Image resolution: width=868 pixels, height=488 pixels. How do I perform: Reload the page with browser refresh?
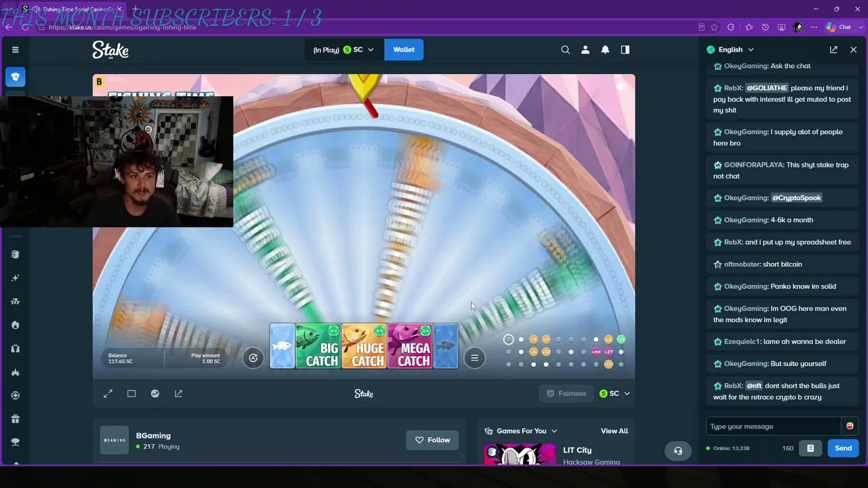[x=24, y=27]
